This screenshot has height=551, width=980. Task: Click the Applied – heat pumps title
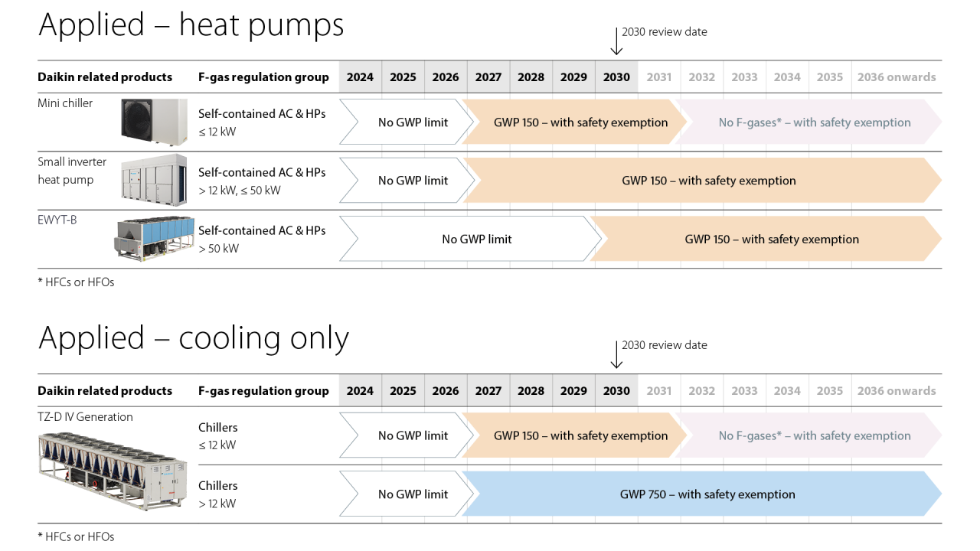click(x=191, y=25)
